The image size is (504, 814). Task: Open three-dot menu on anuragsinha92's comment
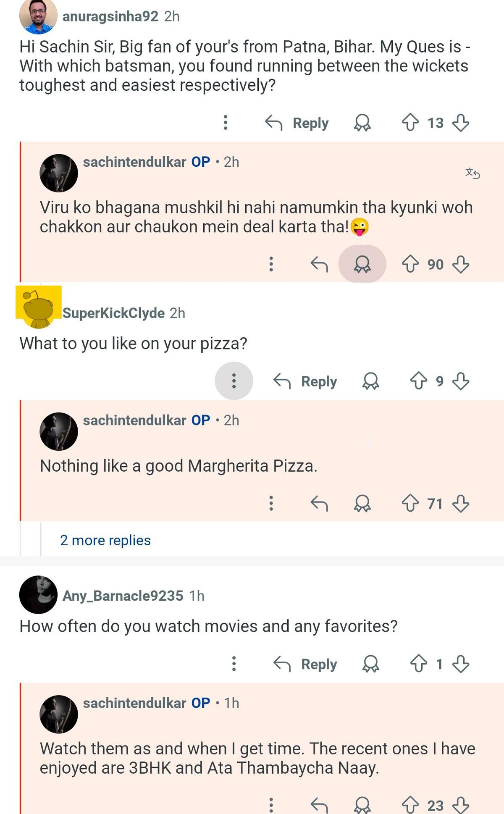click(226, 123)
